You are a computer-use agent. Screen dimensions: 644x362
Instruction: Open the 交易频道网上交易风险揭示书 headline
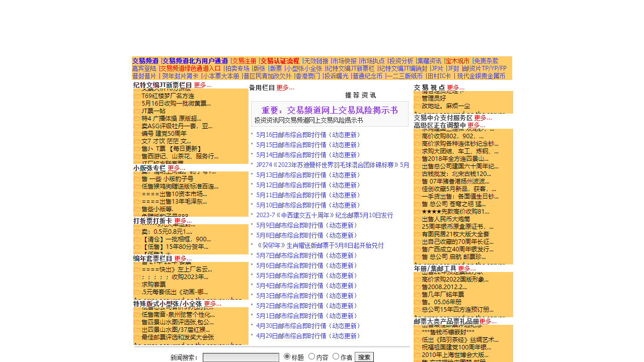329,110
